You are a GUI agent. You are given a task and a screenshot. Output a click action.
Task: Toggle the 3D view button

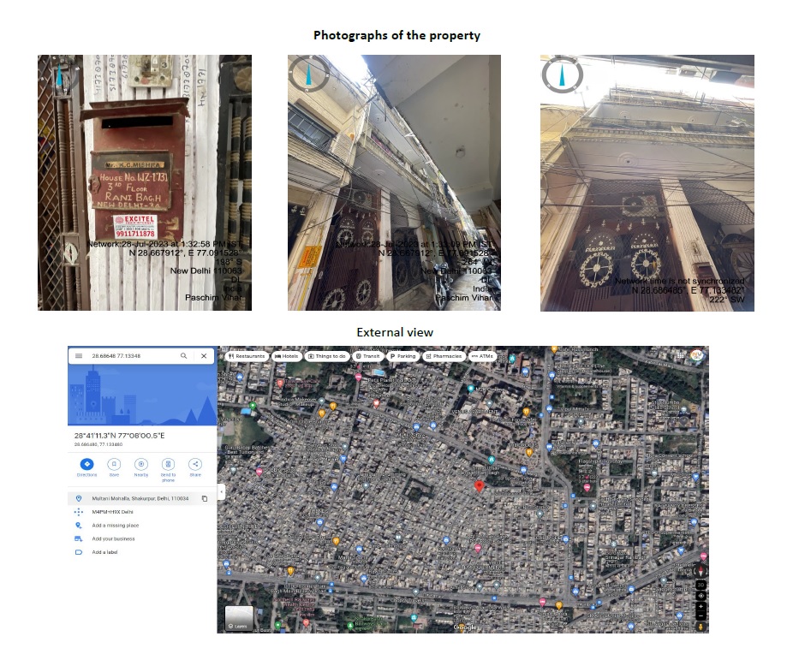[701, 585]
